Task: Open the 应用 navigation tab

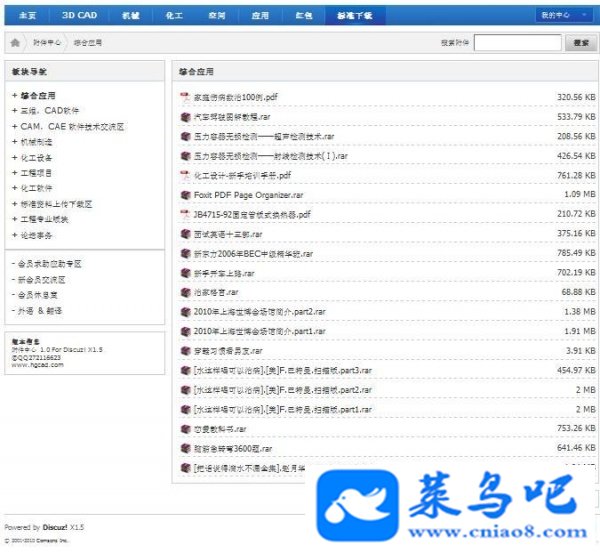Action: coord(260,15)
